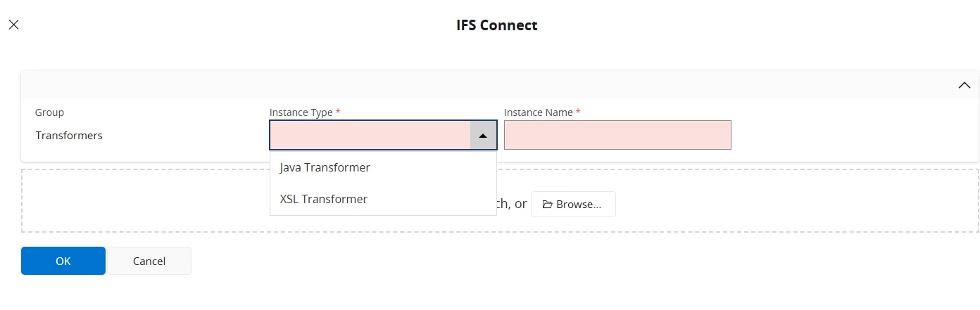Click the IFS Connect dialog title
The width and height of the screenshot is (980, 310).
pos(496,25)
